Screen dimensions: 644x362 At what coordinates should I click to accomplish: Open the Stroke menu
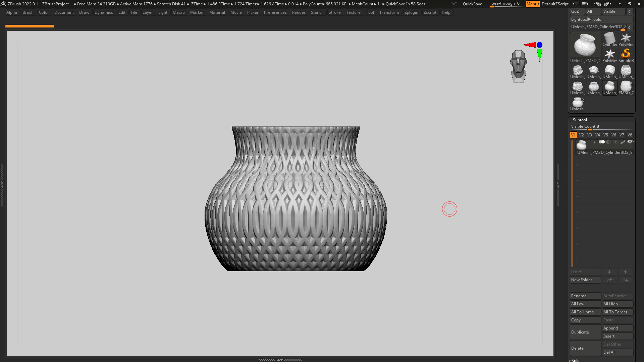(x=334, y=12)
